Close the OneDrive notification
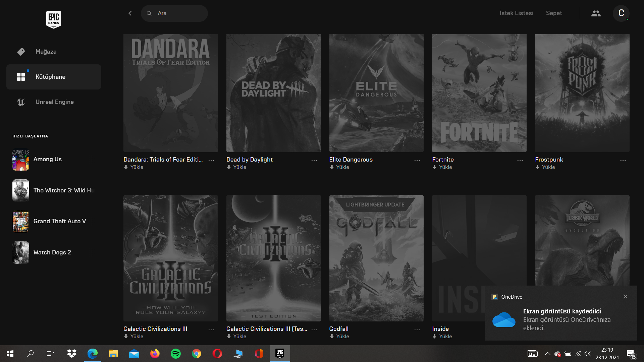 tap(625, 297)
